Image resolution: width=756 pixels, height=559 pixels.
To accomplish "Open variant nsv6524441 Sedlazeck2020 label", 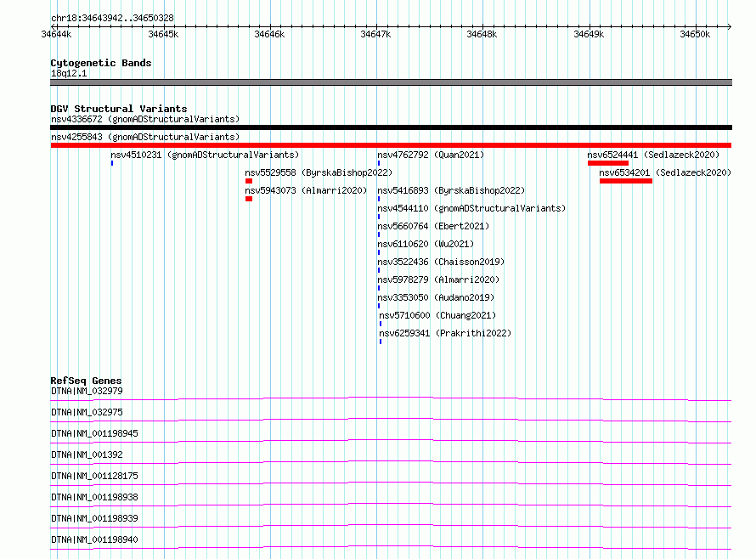I will (653, 155).
